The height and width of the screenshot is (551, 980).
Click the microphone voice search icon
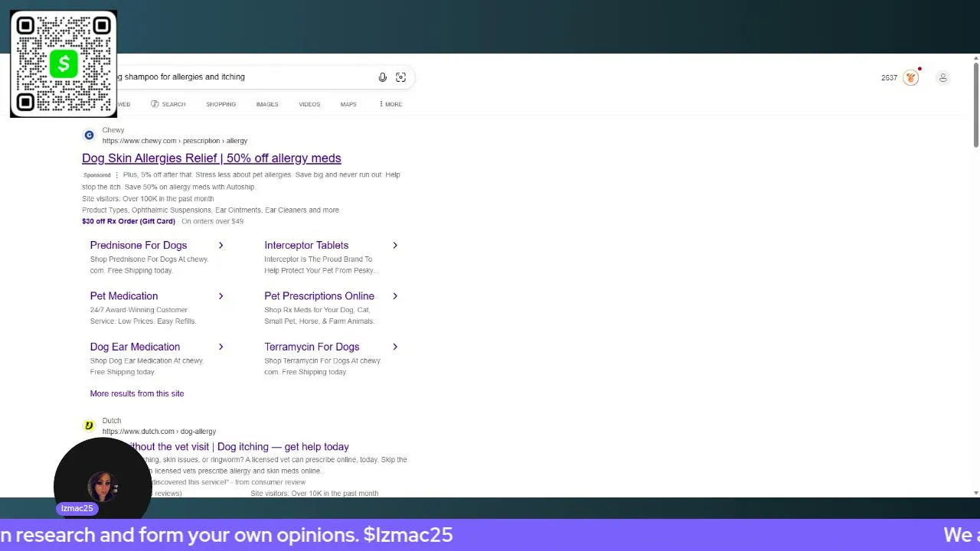point(383,77)
